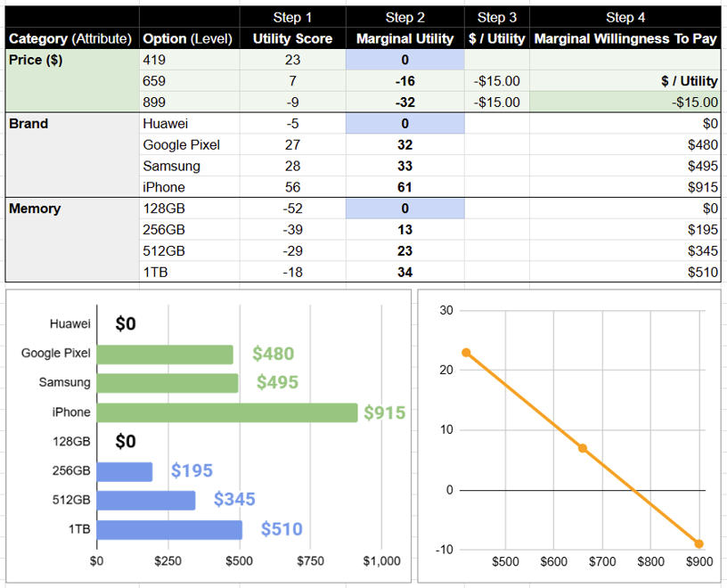This screenshot has height=588, width=727.
Task: Click marginal utility '-32' cell
Action: pyautogui.click(x=404, y=102)
